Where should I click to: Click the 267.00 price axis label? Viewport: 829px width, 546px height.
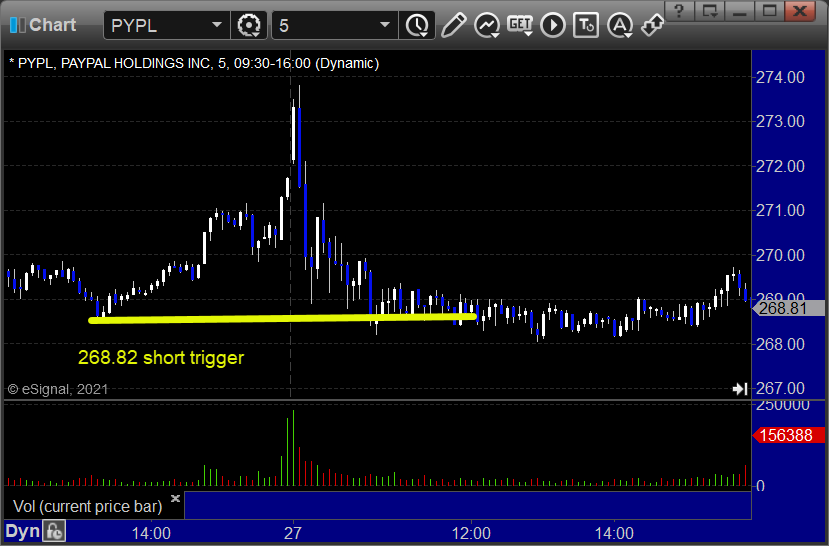(x=780, y=388)
